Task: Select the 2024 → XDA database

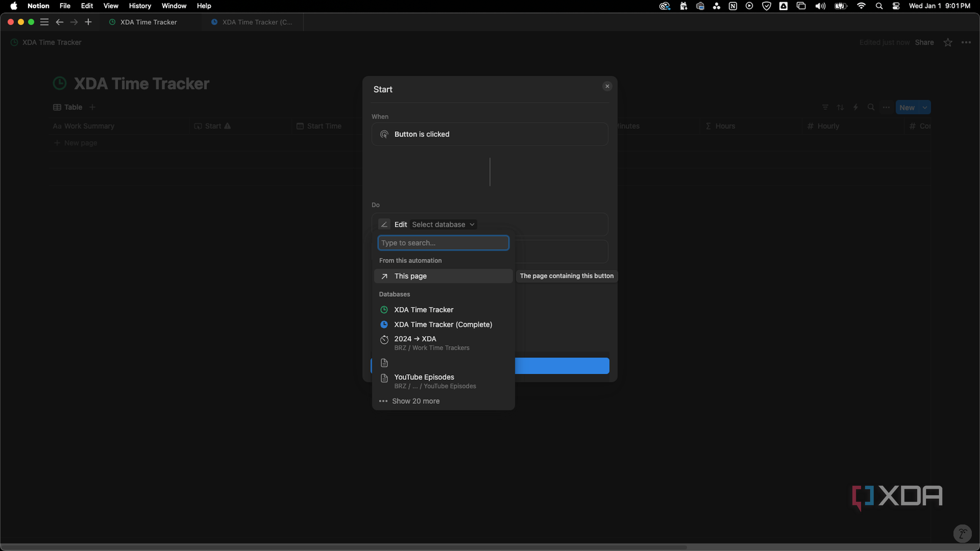Action: (443, 343)
